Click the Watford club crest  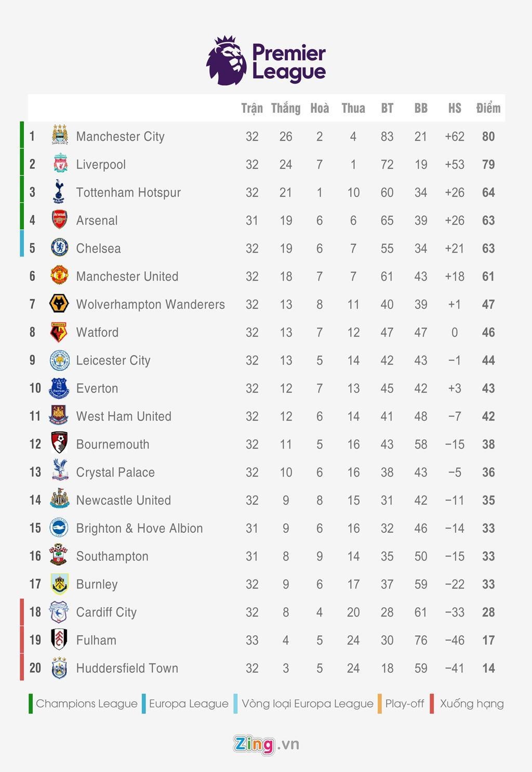tap(59, 332)
